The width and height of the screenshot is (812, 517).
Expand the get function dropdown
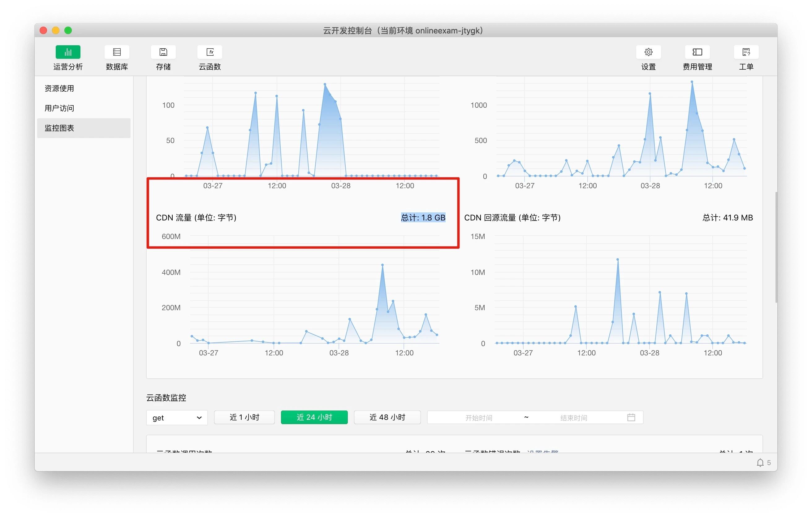click(x=177, y=418)
